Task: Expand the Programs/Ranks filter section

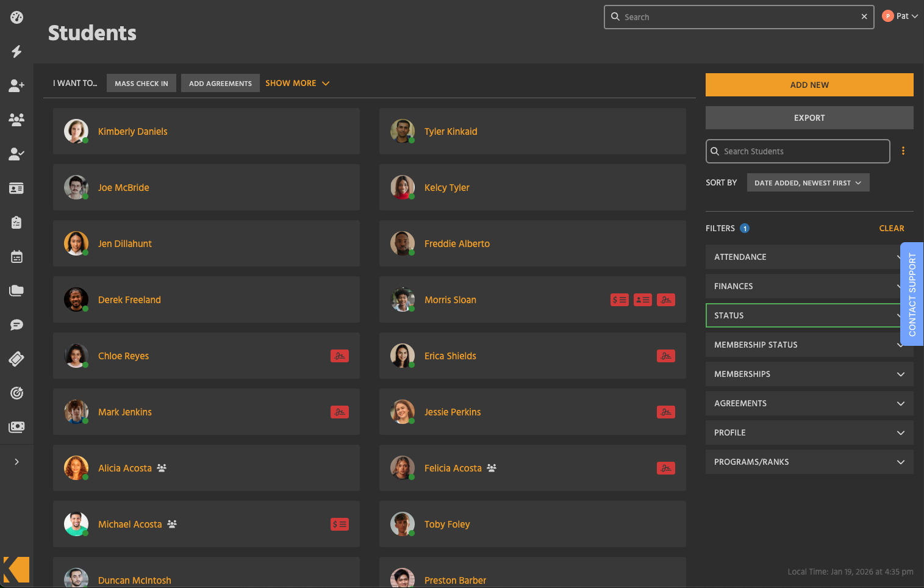Action: pos(809,462)
